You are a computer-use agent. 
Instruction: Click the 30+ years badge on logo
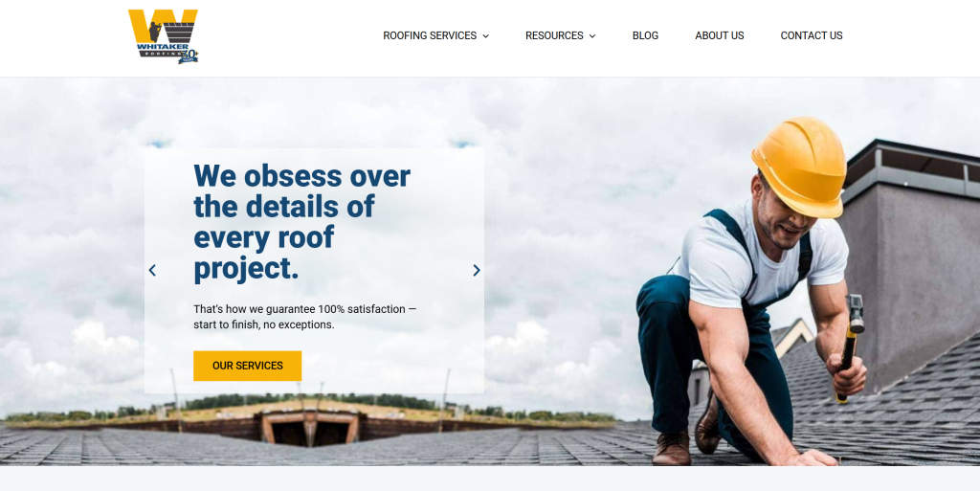189,56
